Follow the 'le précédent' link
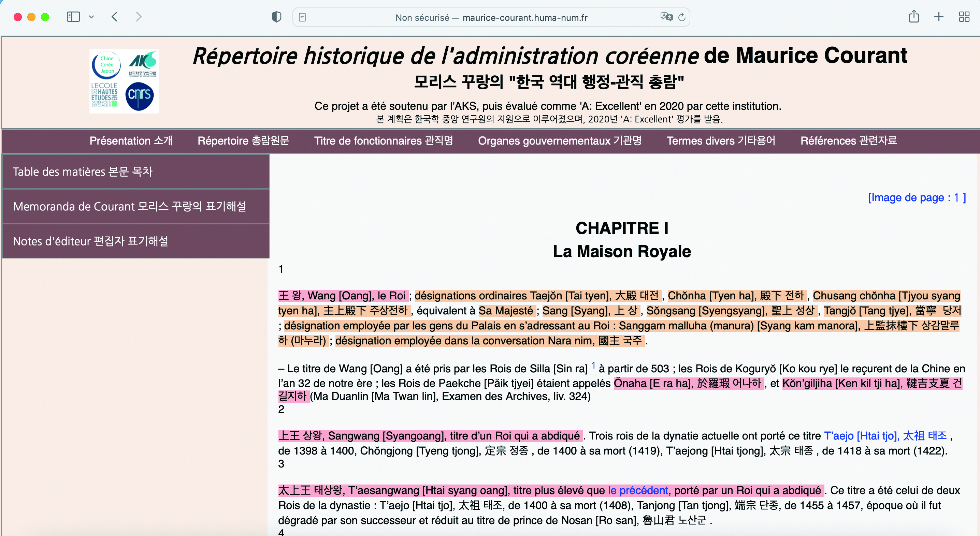 [638, 490]
